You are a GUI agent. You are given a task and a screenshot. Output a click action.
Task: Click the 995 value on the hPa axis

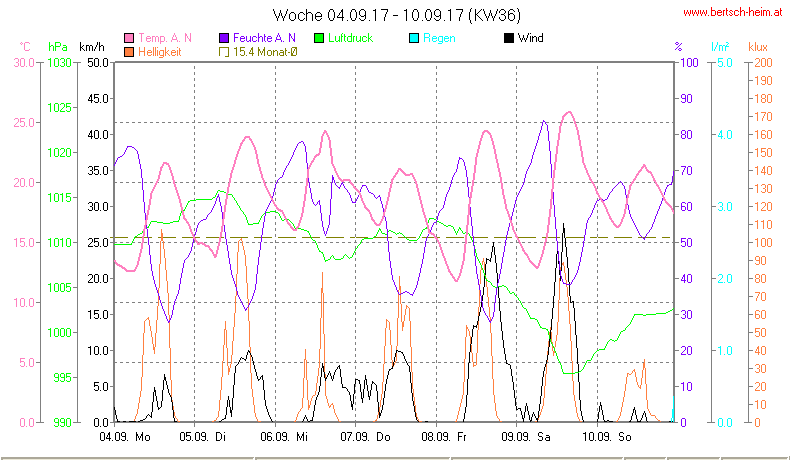click(x=62, y=378)
